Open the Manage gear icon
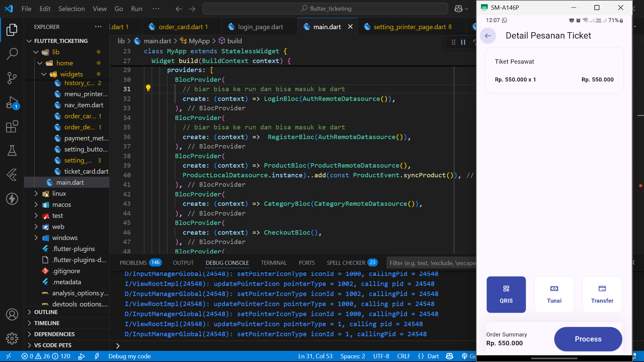This screenshot has height=362, width=644. [x=12, y=339]
